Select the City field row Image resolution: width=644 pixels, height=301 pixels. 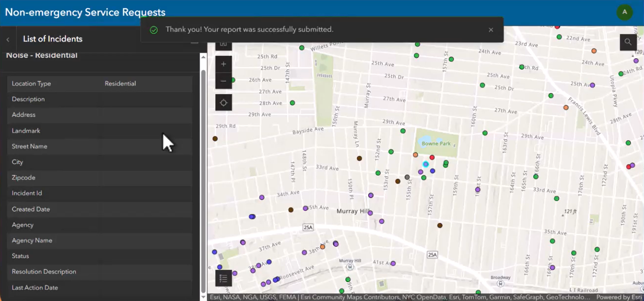click(x=100, y=162)
